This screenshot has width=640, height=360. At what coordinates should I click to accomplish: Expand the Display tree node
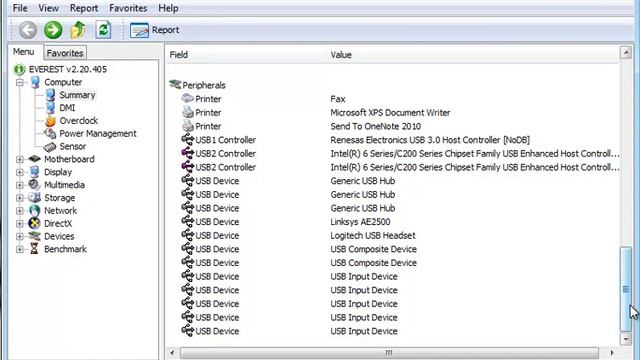click(20, 172)
